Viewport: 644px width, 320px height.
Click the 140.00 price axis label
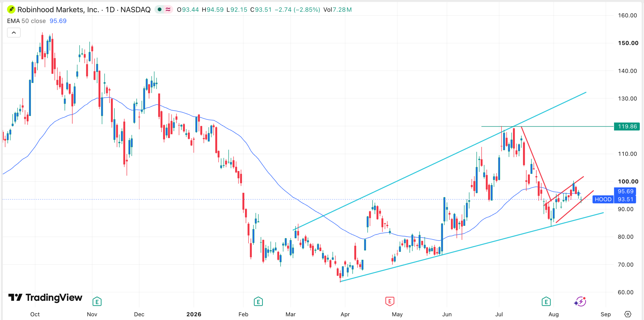click(x=627, y=71)
